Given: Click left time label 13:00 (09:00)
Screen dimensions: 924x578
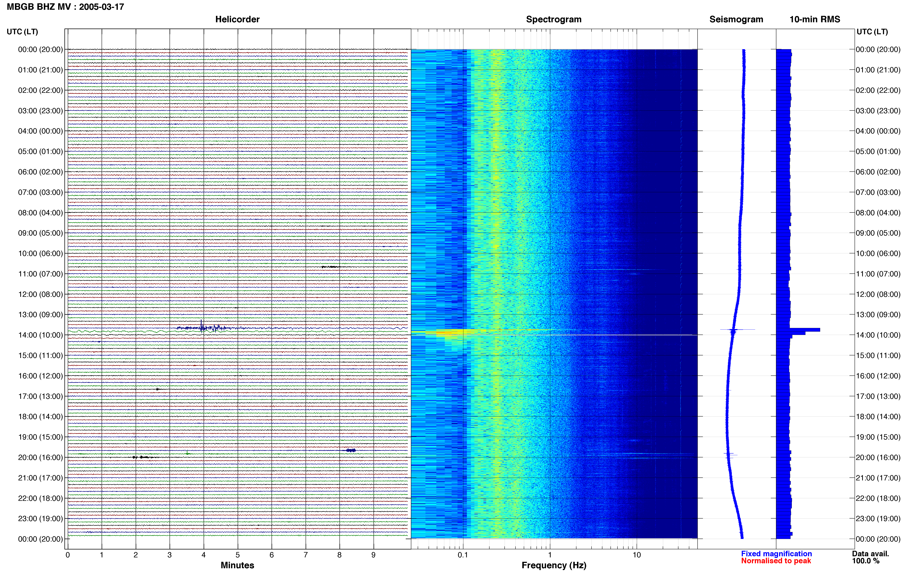Looking at the screenshot, I should click(41, 315).
